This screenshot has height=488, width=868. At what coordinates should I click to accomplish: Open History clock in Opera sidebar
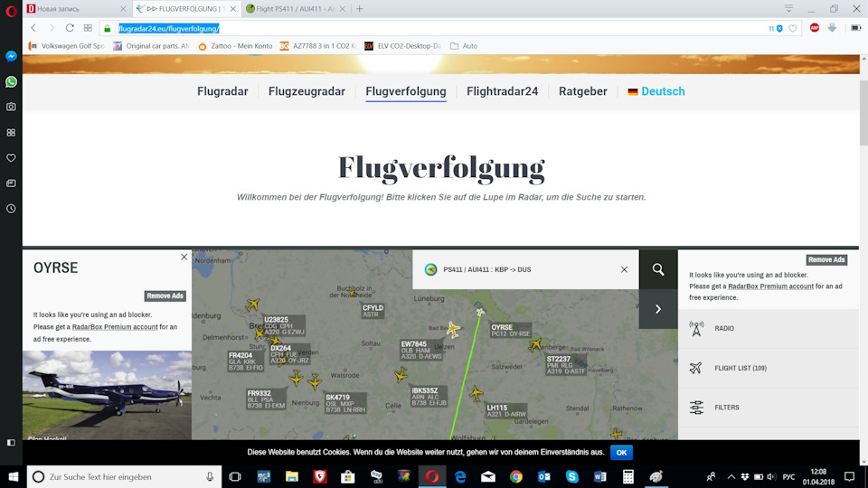pos(11,209)
